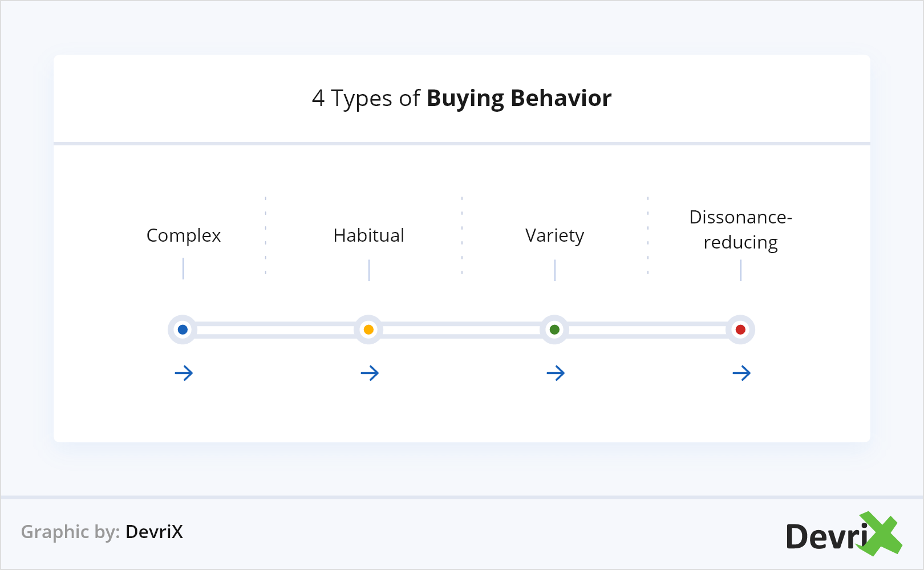
Task: Click the arrow under Complex
Action: tap(184, 373)
